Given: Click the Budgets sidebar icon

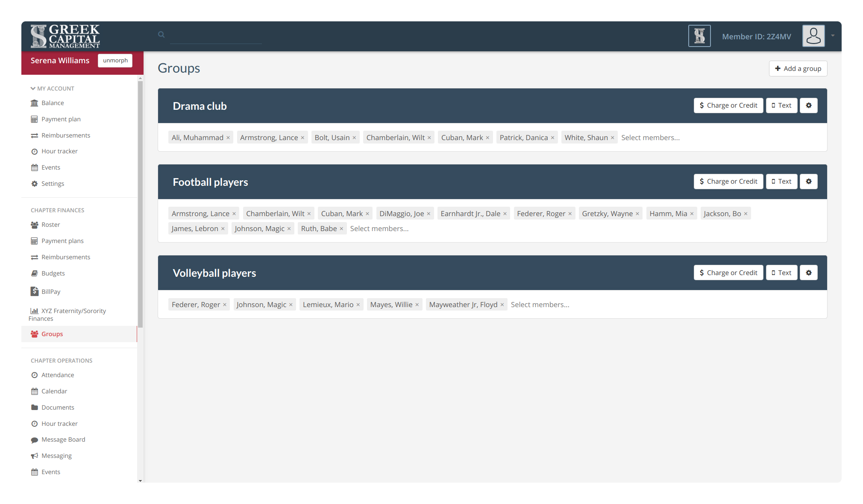Looking at the screenshot, I should tap(34, 273).
